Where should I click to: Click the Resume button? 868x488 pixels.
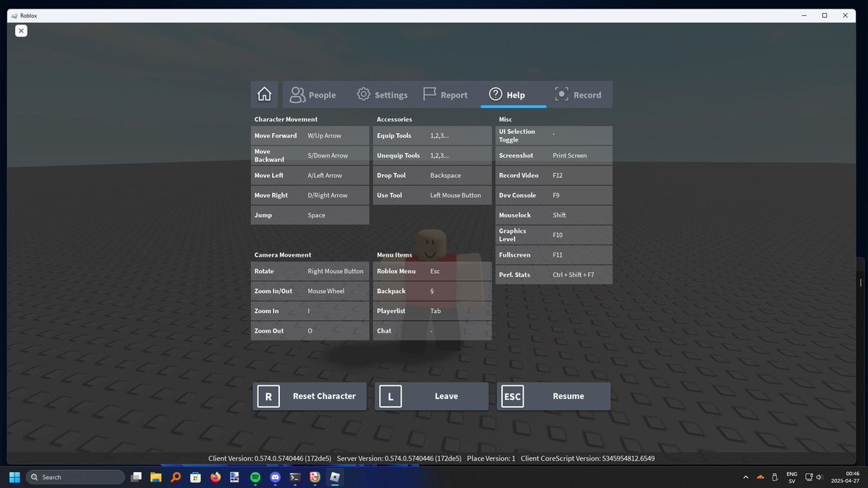pos(553,396)
